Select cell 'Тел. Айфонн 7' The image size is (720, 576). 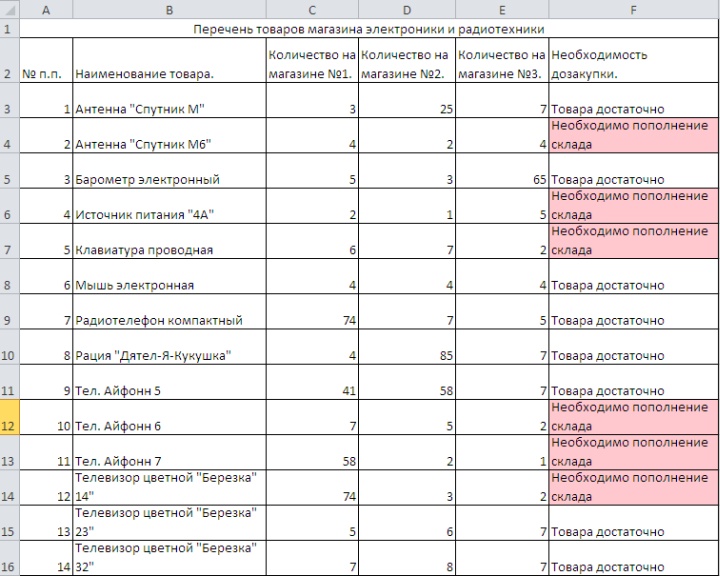point(169,452)
